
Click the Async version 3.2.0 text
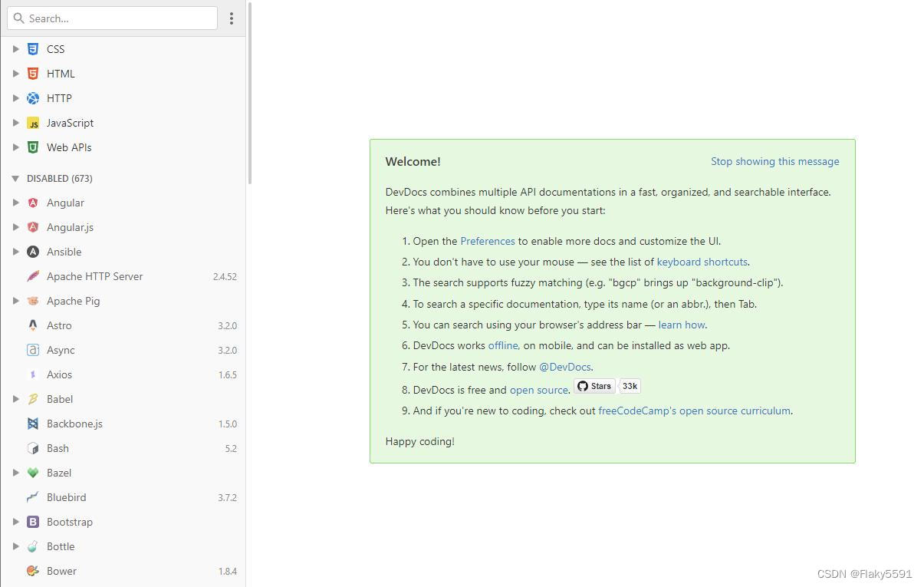click(x=227, y=350)
